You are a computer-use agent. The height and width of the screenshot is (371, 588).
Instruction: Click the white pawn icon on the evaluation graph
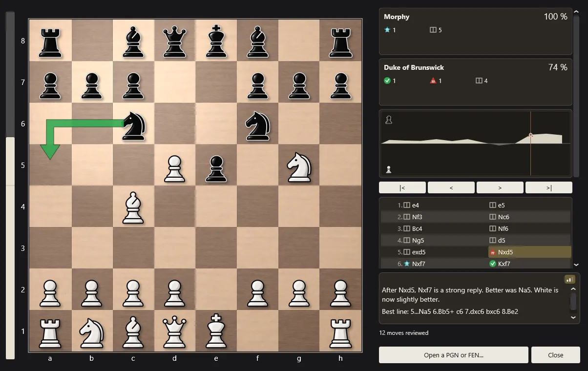389,169
